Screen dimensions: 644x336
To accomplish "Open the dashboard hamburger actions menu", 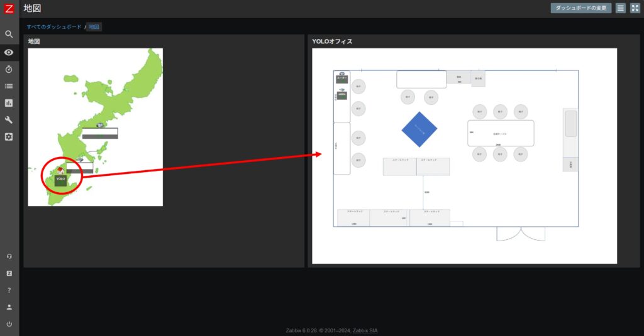I will click(x=620, y=8).
